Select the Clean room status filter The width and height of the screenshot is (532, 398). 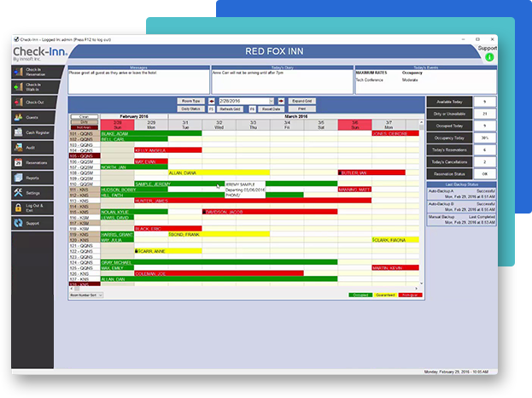click(84, 116)
